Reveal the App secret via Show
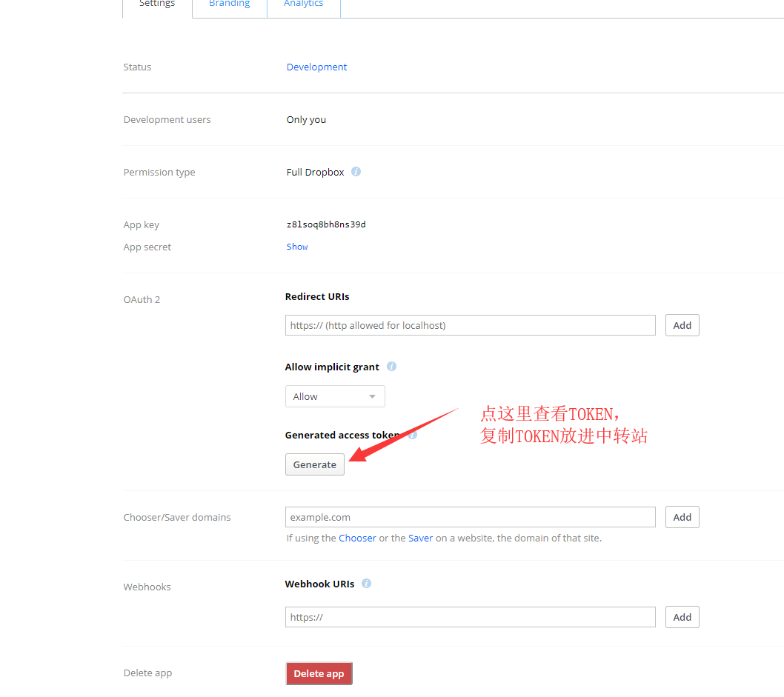Image resolution: width=784 pixels, height=697 pixels. [297, 247]
